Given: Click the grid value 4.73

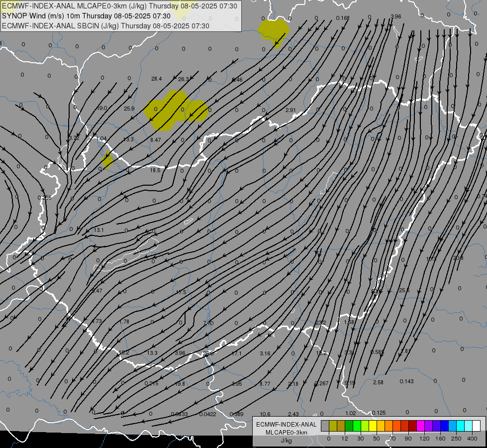Looking at the screenshot, I should tap(97, 321).
